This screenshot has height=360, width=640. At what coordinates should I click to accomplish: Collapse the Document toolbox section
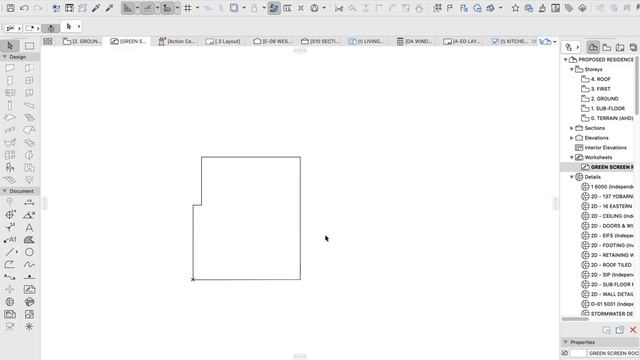tap(4, 191)
